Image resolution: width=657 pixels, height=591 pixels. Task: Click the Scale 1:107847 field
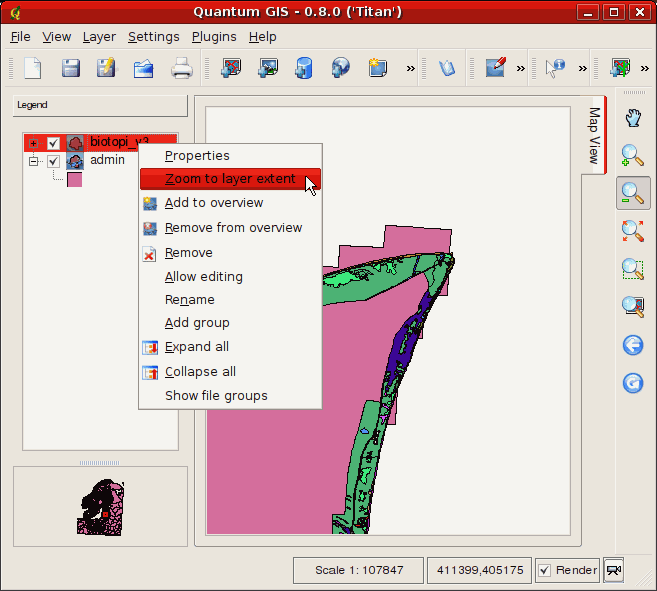(359, 570)
